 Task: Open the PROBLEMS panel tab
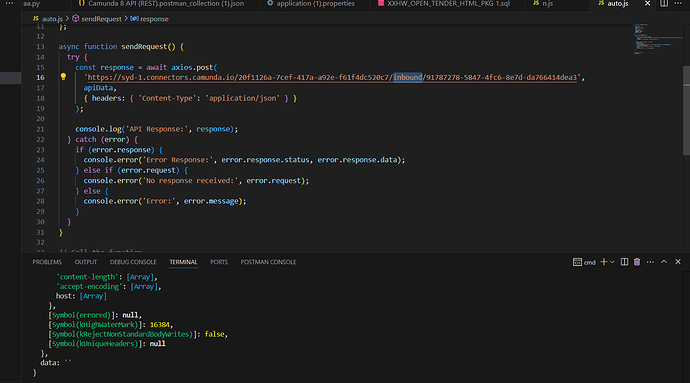(x=47, y=262)
